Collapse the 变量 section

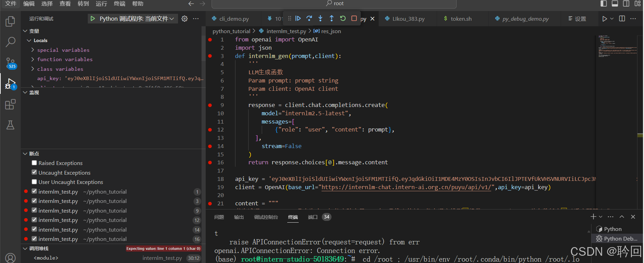coord(25,31)
